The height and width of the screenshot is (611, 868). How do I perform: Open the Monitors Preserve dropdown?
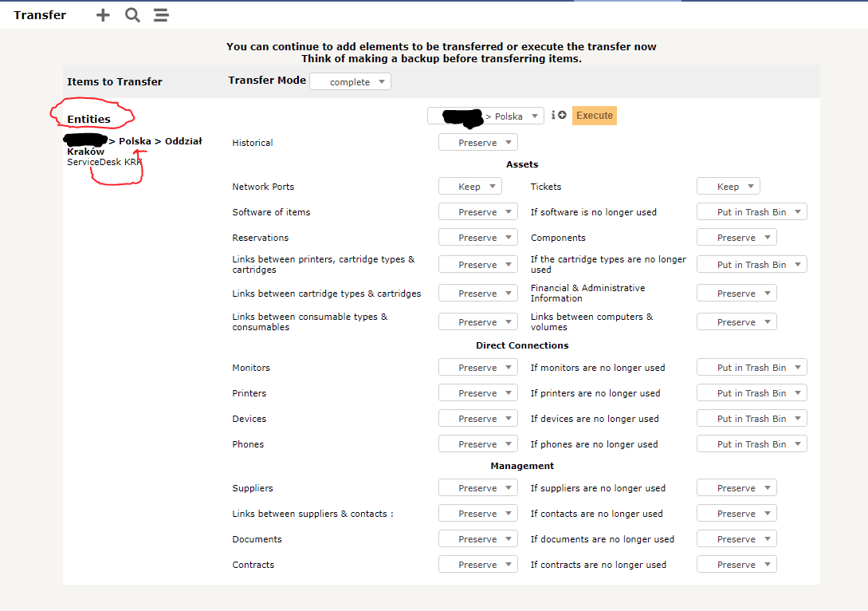(x=478, y=367)
